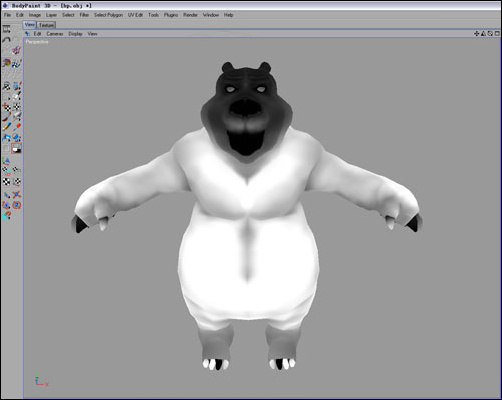Open the Plugins menu
This screenshot has width=502, height=400.
[171, 15]
